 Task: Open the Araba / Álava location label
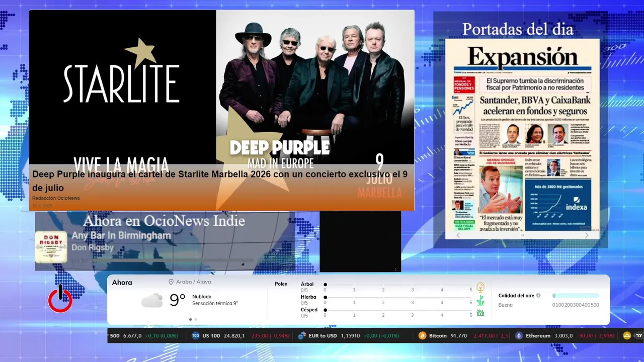point(193,282)
